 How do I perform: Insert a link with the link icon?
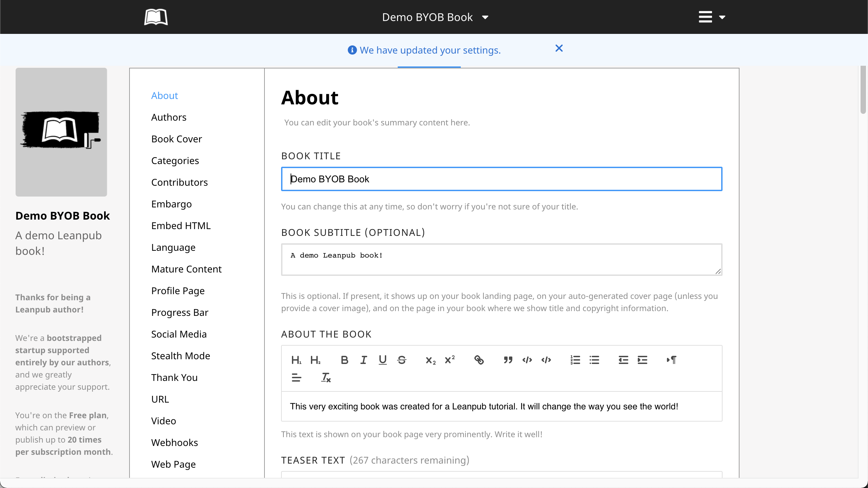click(479, 360)
